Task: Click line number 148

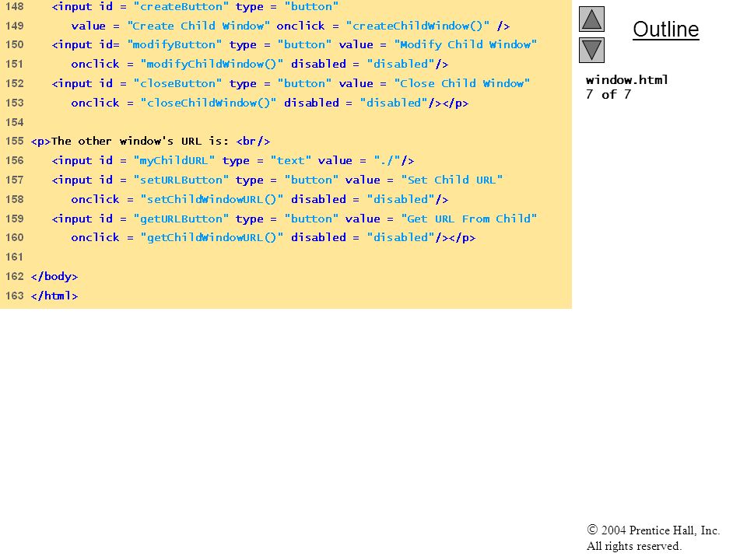Action: 14,7
